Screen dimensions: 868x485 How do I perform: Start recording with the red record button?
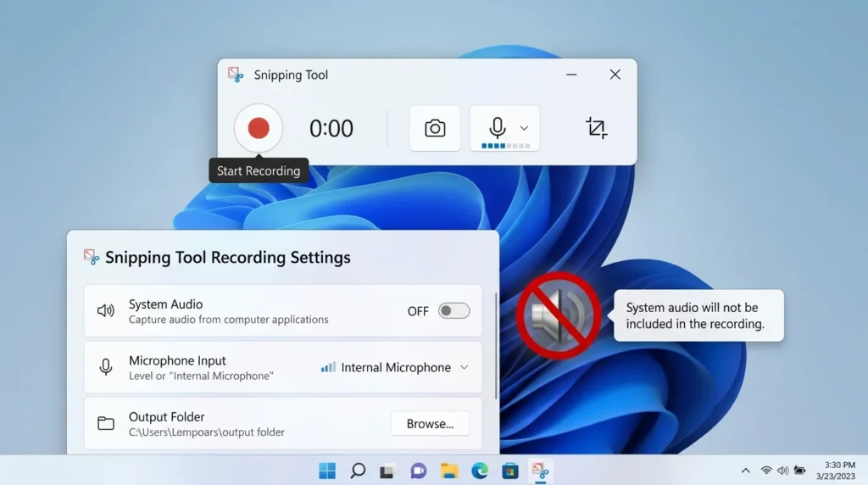259,128
